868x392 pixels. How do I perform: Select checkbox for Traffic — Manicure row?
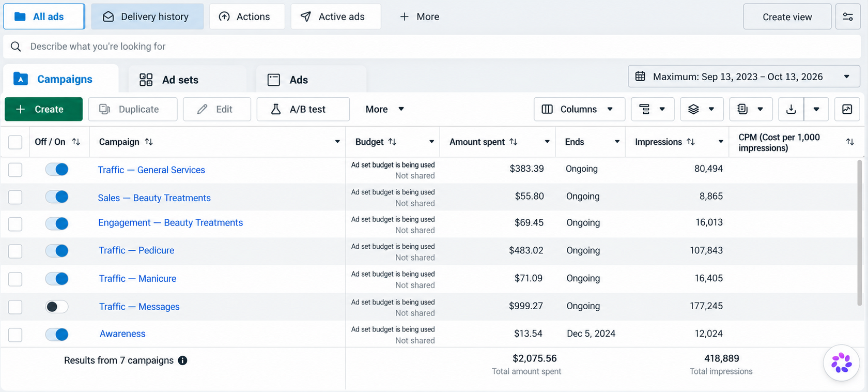coord(16,279)
